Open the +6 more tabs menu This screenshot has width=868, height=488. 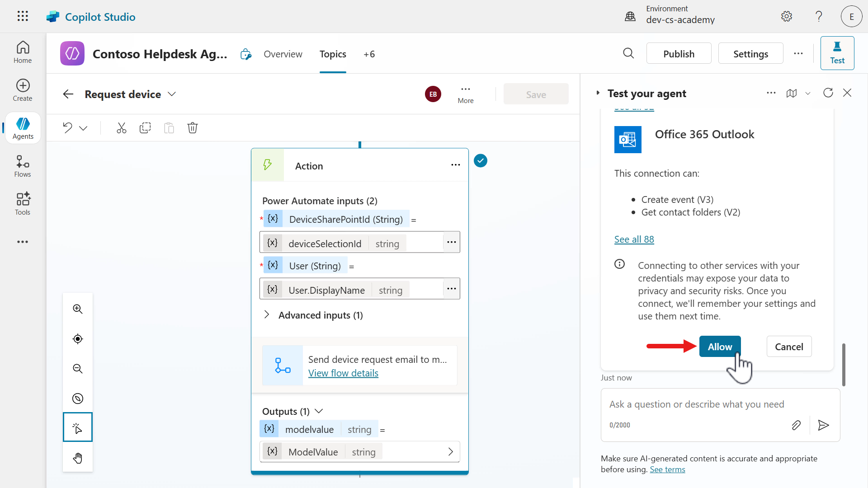click(x=369, y=54)
